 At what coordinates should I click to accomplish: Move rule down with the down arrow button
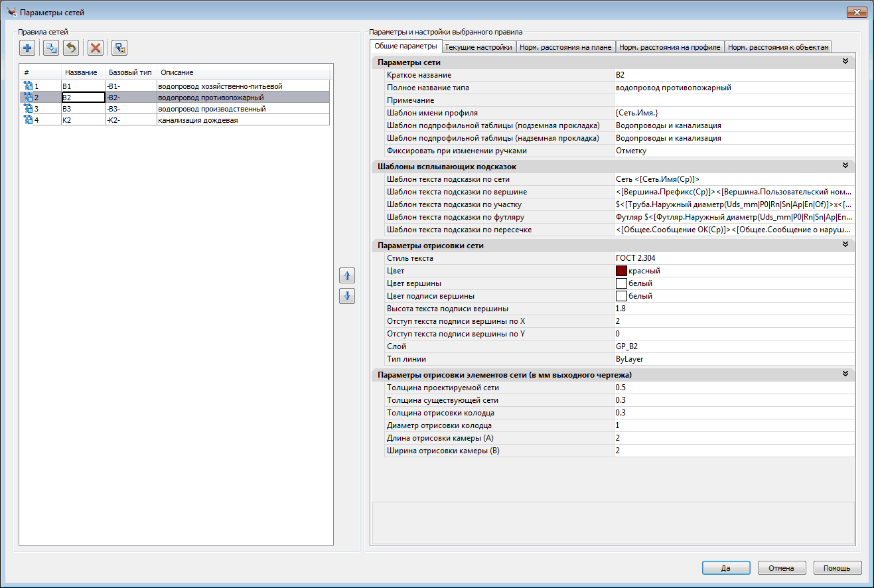[347, 296]
